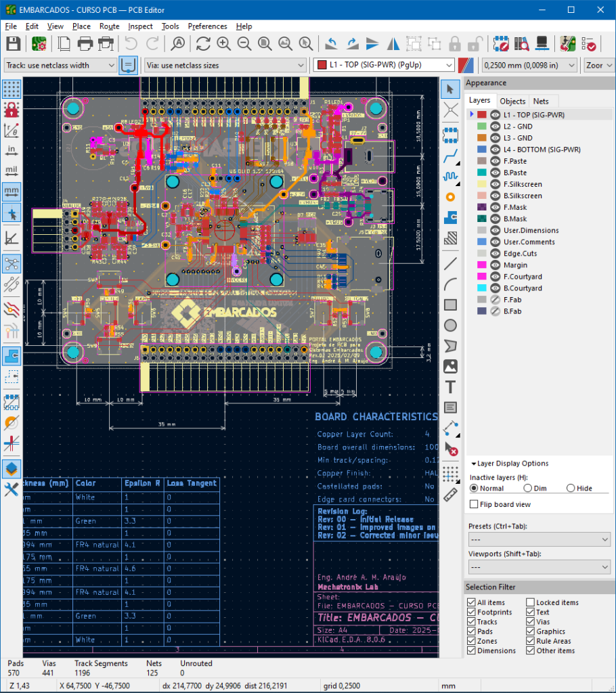Lock the selected items
616x693 pixels.
point(455,44)
